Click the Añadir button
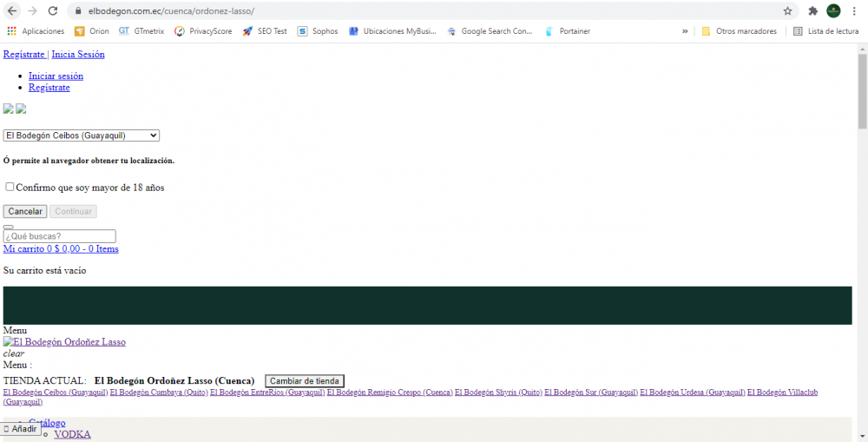 click(21, 429)
